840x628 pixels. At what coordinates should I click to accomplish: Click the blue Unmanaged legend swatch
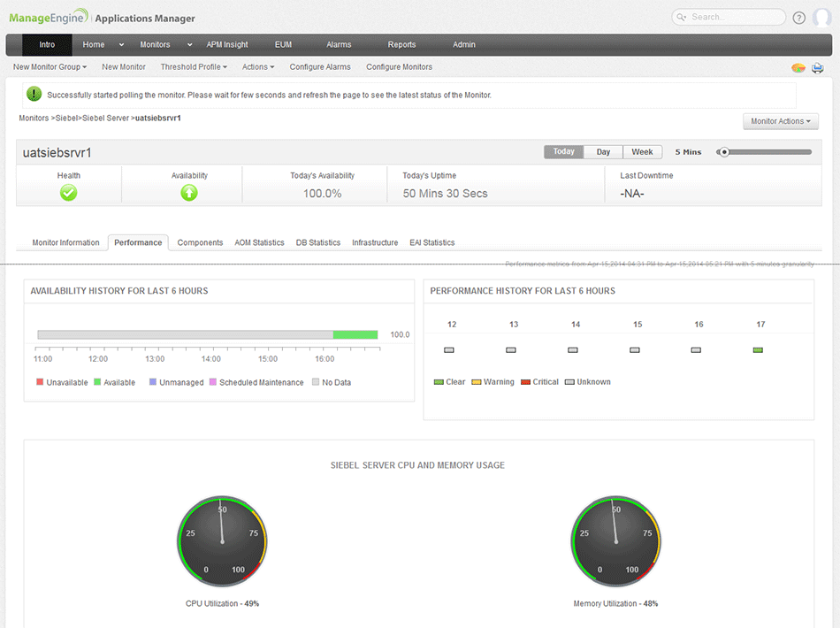coord(153,382)
